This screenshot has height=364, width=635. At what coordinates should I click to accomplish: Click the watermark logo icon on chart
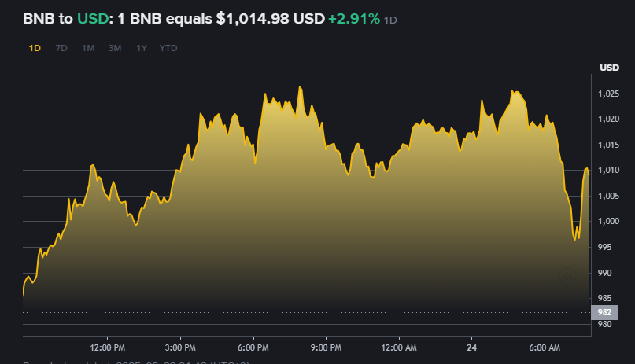[568, 276]
